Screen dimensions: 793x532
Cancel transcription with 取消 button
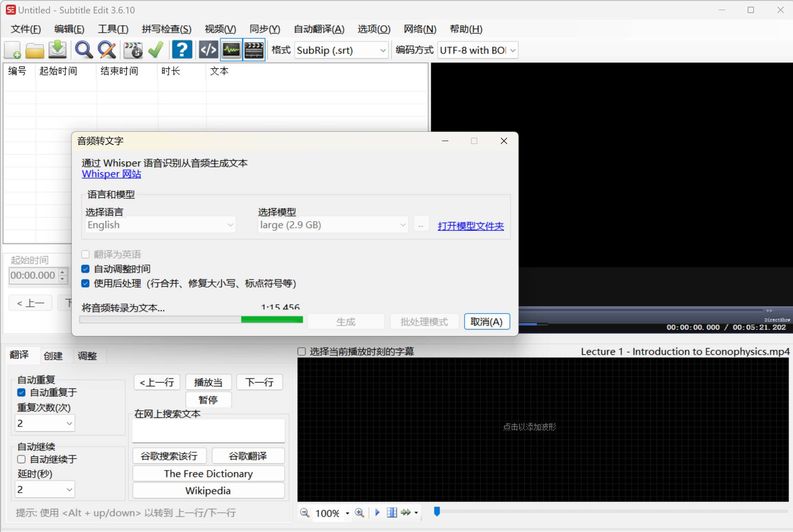[487, 321]
